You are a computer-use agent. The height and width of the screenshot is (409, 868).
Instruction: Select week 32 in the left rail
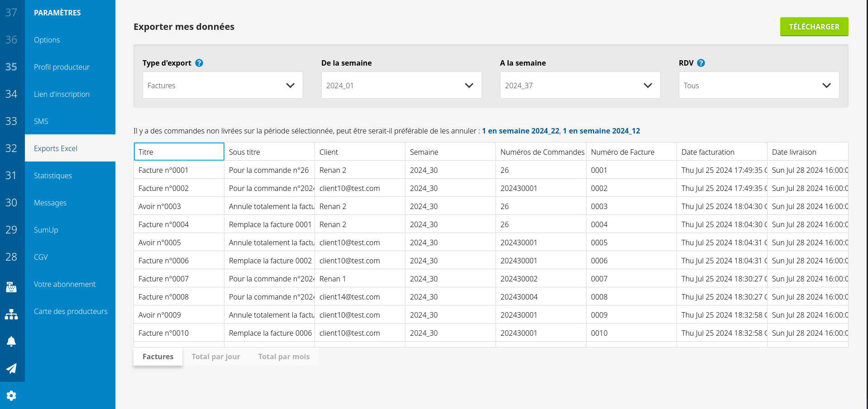click(11, 148)
